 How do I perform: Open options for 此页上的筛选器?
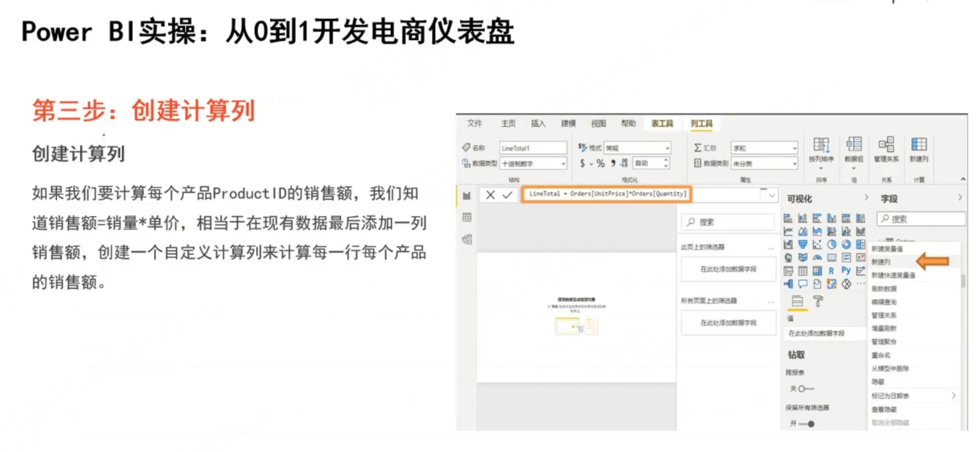click(x=771, y=248)
